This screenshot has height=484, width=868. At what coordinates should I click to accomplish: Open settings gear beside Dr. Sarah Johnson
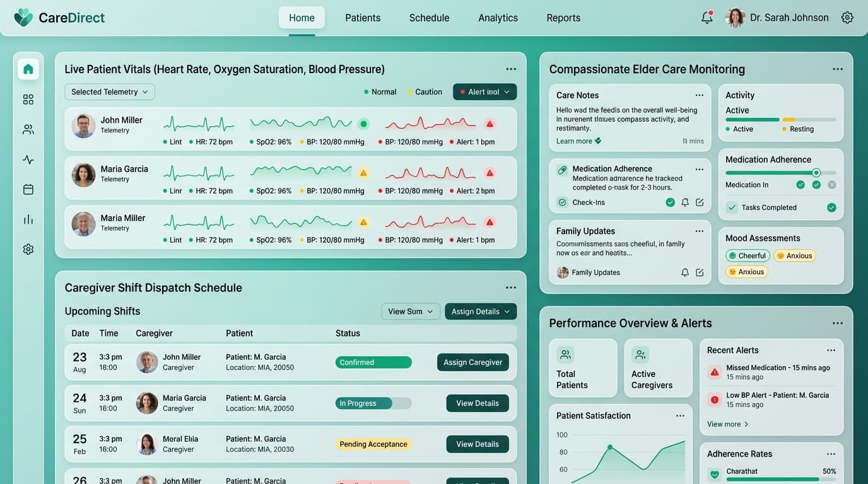[847, 18]
